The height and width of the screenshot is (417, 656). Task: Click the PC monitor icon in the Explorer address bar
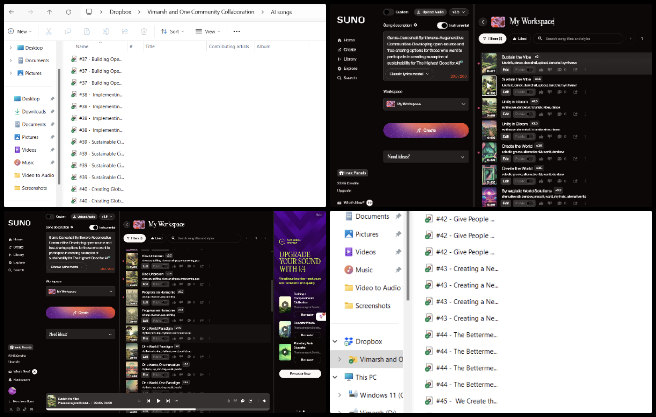pos(89,12)
